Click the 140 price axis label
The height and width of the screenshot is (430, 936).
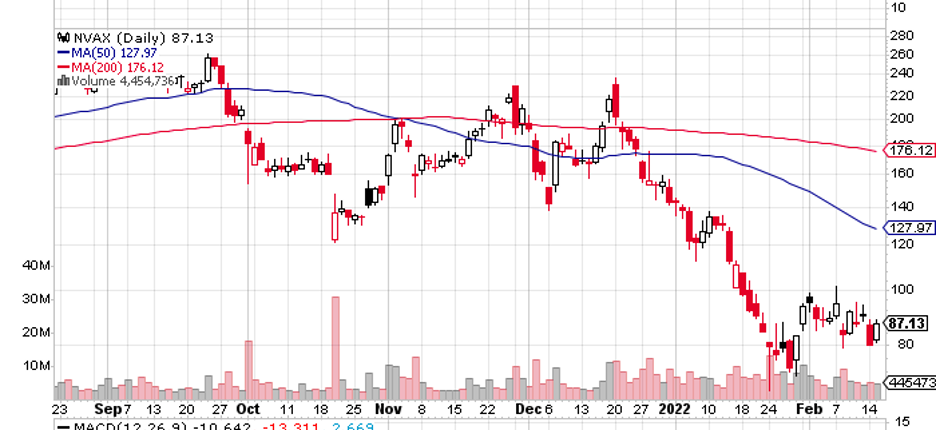[901, 207]
